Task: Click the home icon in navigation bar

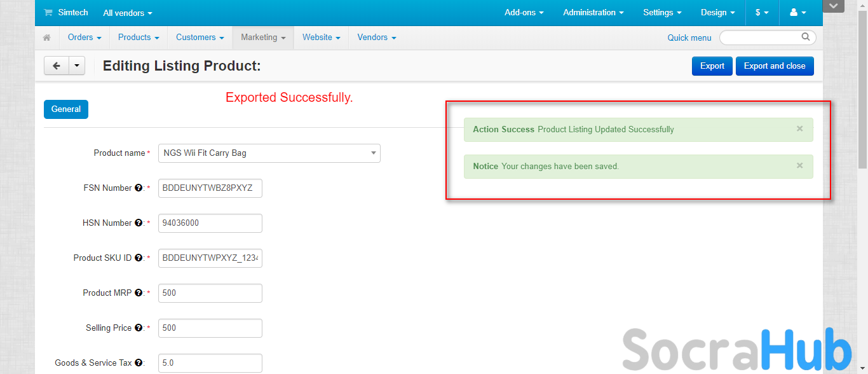Action: click(x=47, y=38)
